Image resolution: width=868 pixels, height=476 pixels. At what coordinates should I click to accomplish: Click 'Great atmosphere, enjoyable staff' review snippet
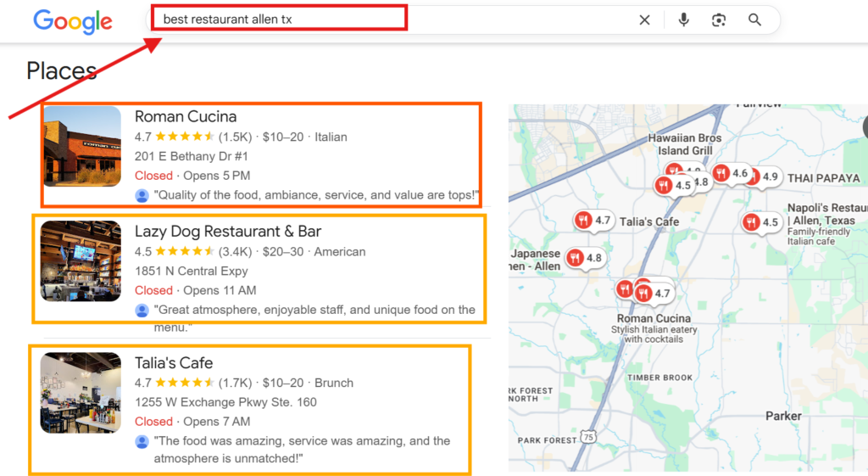click(314, 319)
